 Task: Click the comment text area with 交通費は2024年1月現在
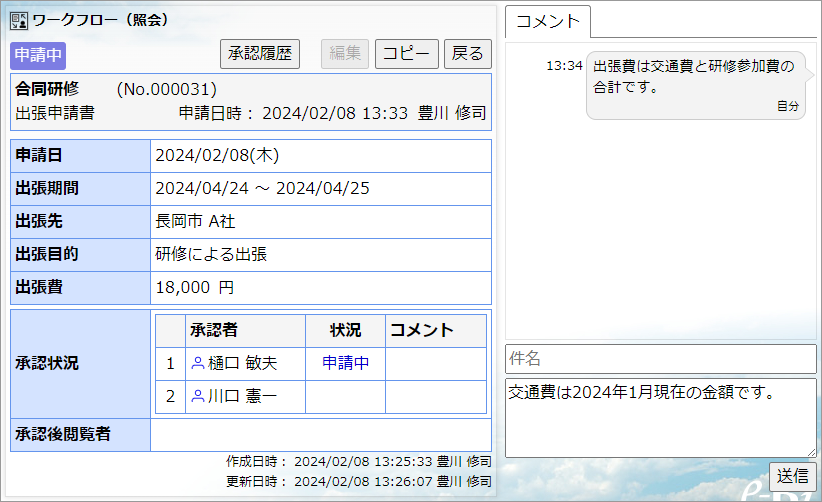pyautogui.click(x=661, y=418)
